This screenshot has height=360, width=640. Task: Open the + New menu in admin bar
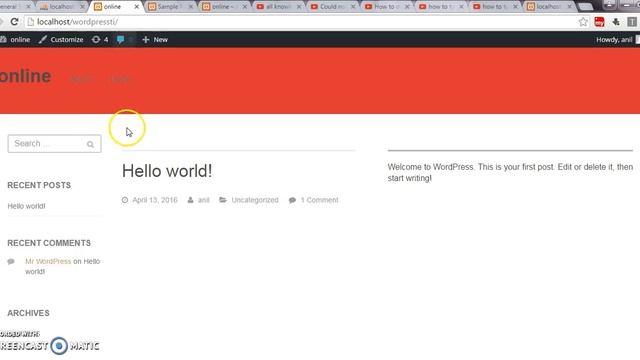[x=155, y=40]
